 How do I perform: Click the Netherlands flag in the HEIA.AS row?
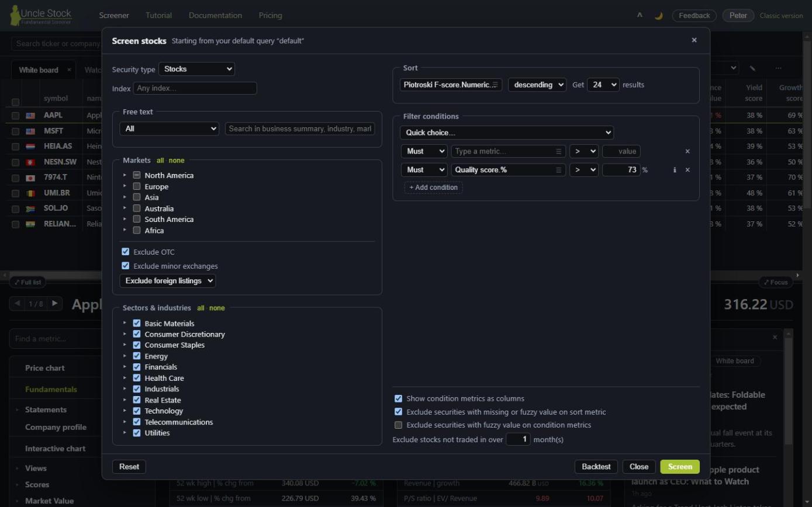tap(30, 147)
